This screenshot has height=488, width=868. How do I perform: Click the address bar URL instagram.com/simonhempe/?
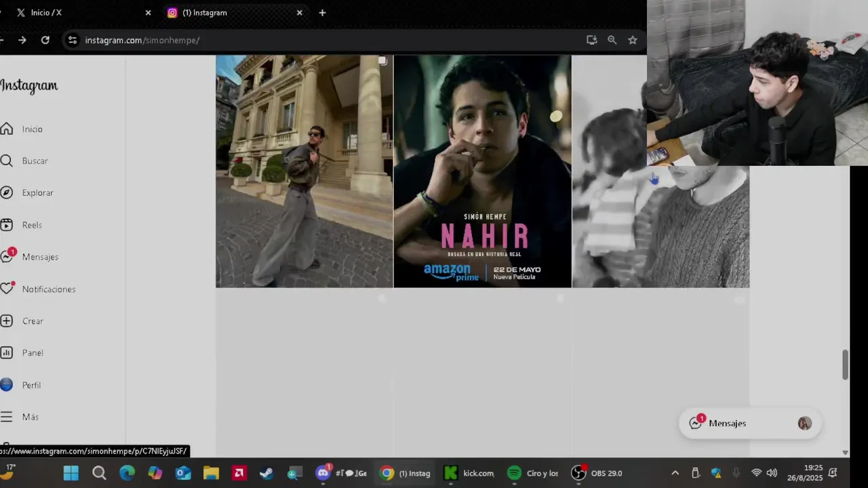click(x=142, y=40)
